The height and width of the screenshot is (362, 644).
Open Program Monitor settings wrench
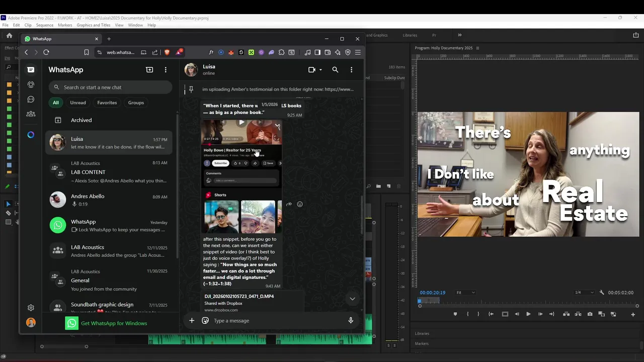(601, 293)
